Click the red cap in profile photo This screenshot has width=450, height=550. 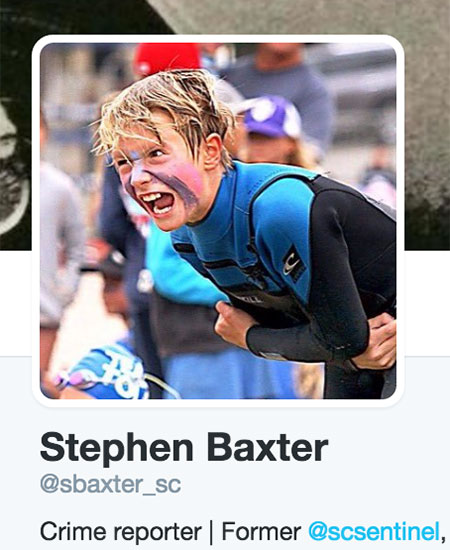(x=166, y=60)
